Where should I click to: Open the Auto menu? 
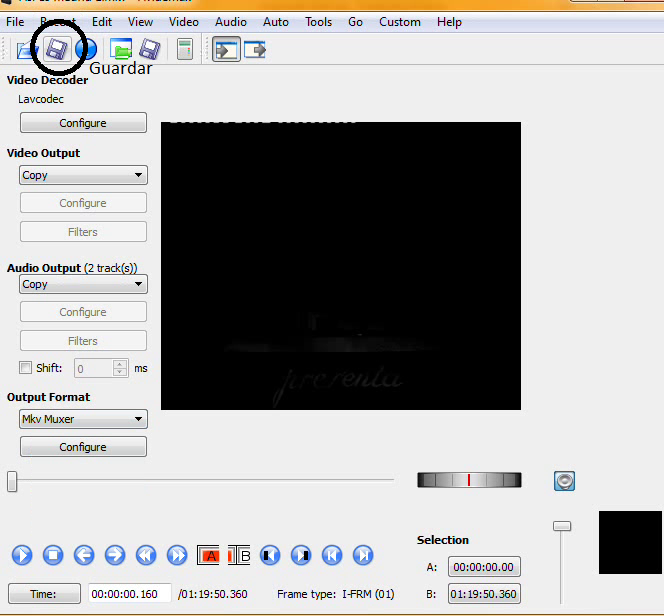coord(276,22)
